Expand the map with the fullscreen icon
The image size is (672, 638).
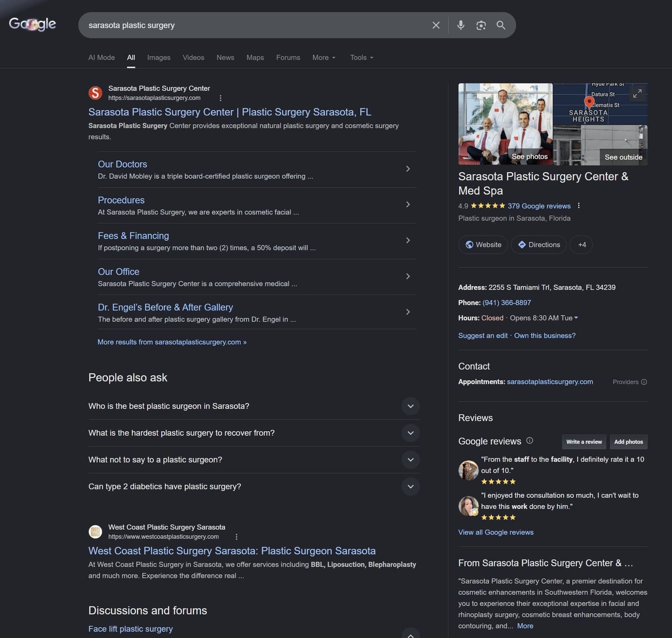point(637,93)
